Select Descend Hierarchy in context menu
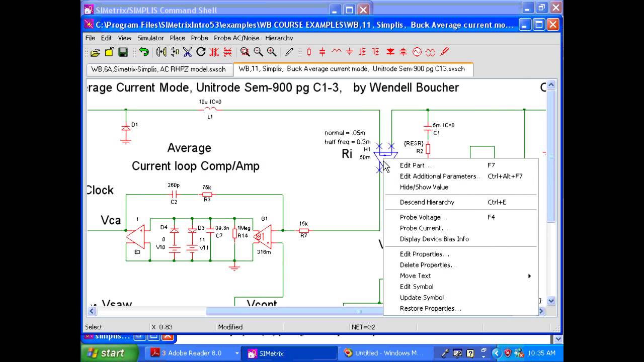The width and height of the screenshot is (644, 362). [x=461, y=202]
